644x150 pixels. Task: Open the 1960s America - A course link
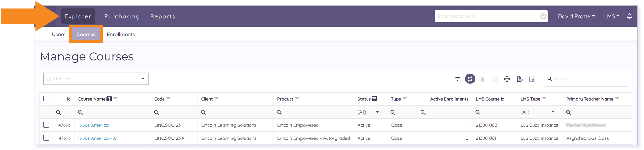(97, 138)
